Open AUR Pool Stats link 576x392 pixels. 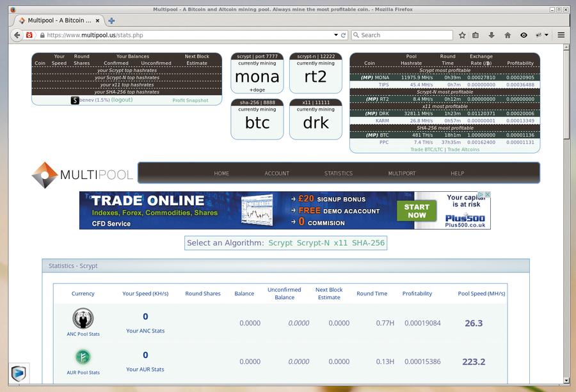pyautogui.click(x=83, y=373)
